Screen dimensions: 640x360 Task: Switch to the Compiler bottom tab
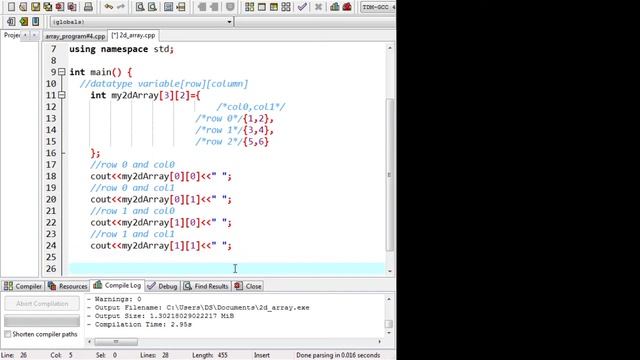coord(23,286)
